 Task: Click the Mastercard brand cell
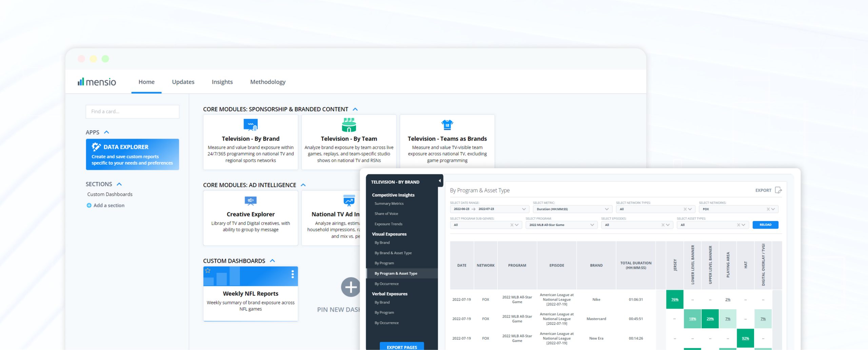tap(596, 319)
